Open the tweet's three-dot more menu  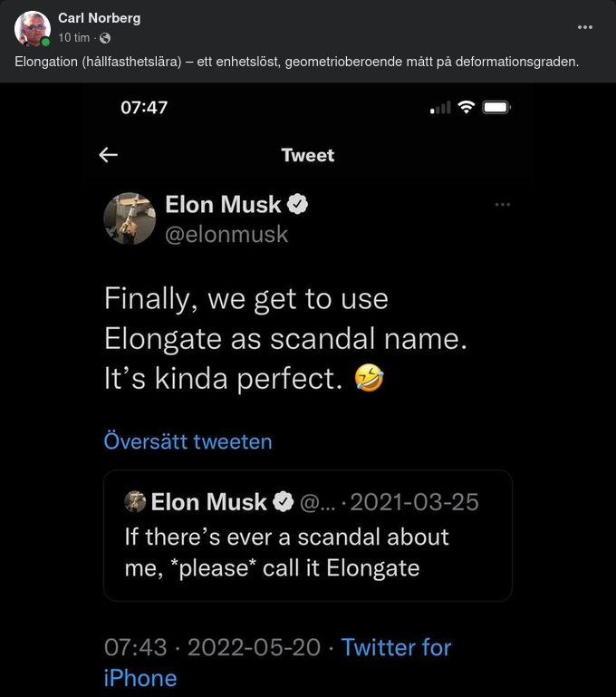pyautogui.click(x=503, y=205)
